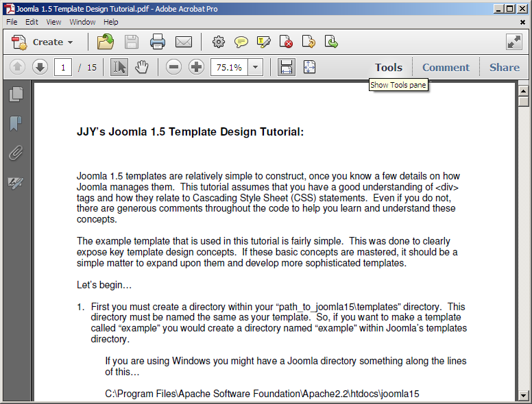Click the total page count "15"
This screenshot has width=532, height=404.
coord(92,67)
